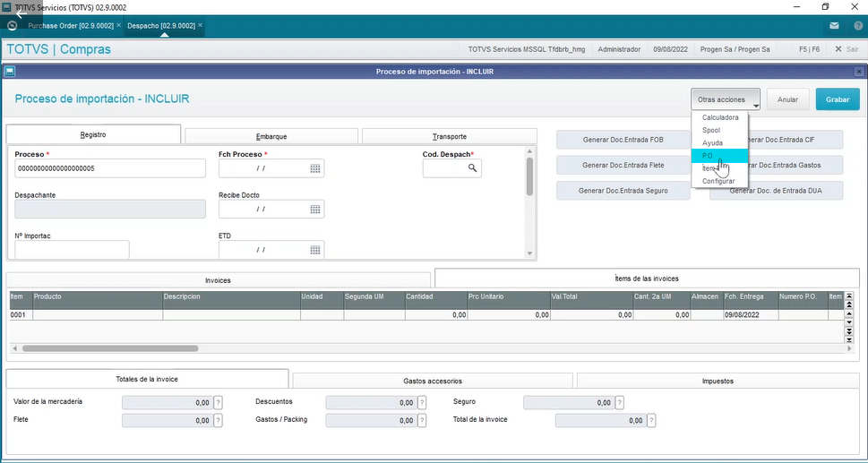The width and height of the screenshot is (868, 463).
Task: Page down grid with double down arrow
Action: (x=849, y=330)
